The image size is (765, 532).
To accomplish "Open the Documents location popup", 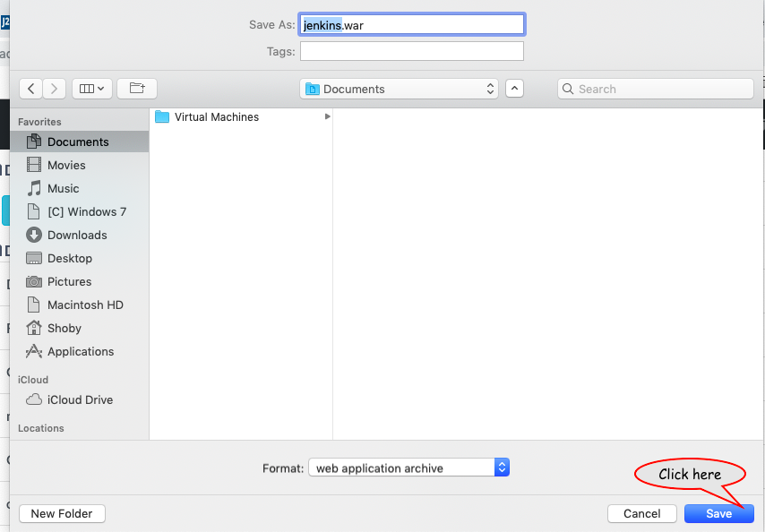I will [x=400, y=89].
